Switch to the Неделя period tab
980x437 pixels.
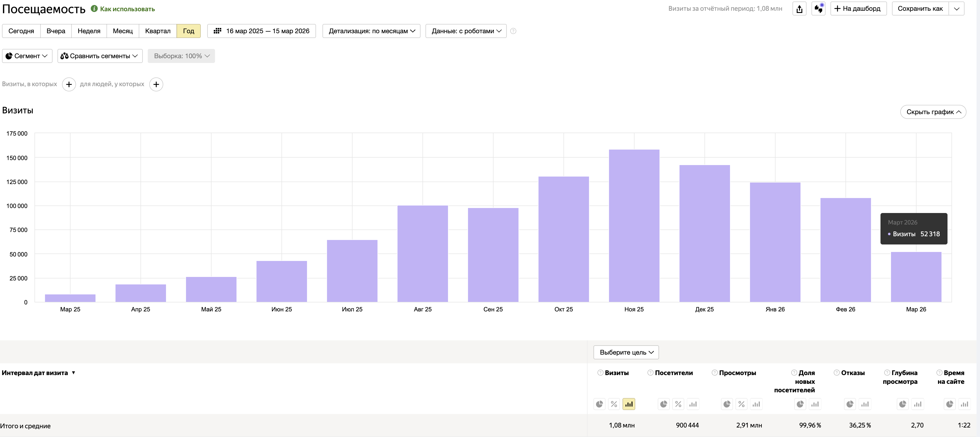89,31
